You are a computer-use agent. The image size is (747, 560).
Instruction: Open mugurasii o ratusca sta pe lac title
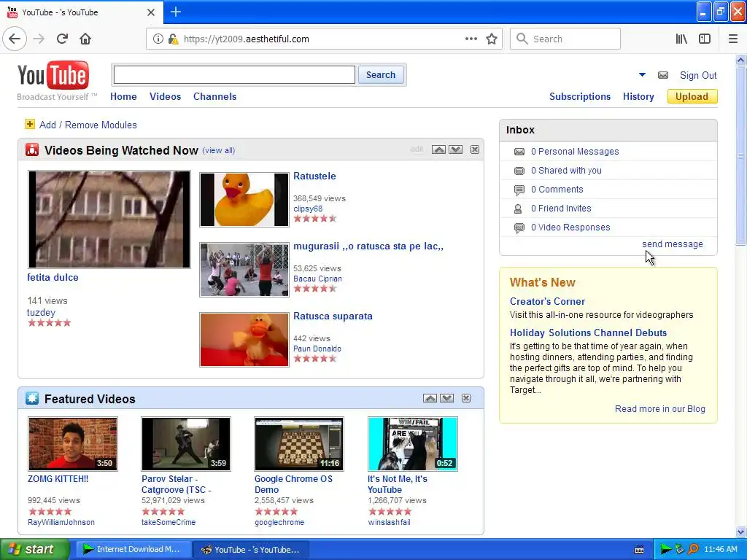click(x=368, y=246)
